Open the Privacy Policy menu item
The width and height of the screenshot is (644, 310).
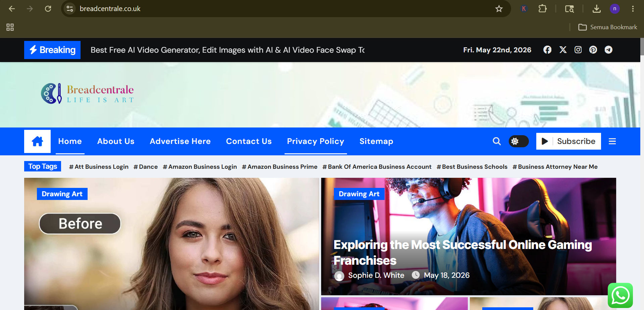pos(315,141)
